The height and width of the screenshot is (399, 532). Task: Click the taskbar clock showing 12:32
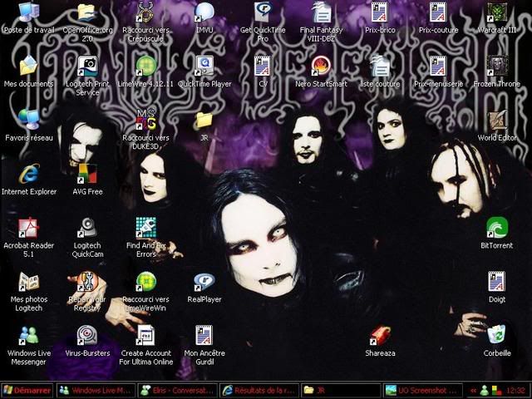515,391
